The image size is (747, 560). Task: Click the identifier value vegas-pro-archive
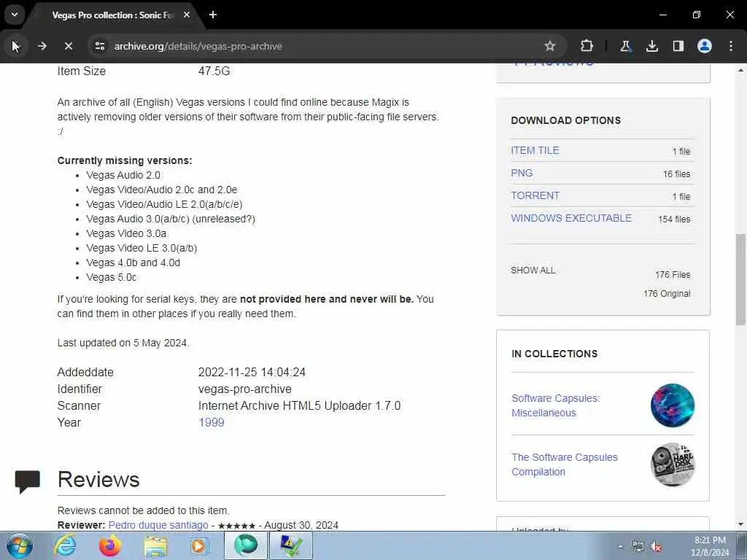245,389
